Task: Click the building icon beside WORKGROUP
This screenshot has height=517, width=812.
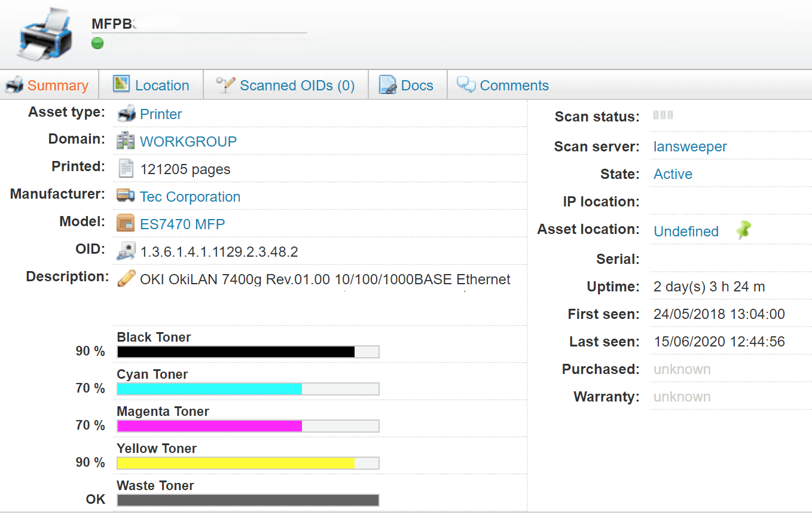Action: pyautogui.click(x=126, y=141)
